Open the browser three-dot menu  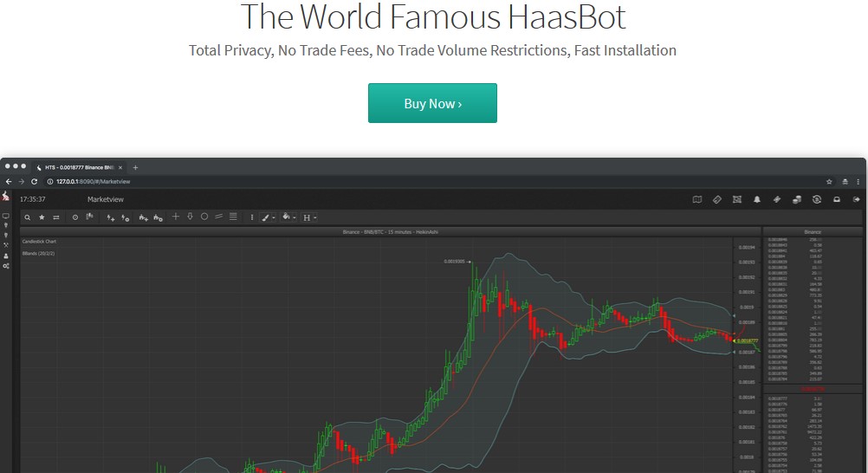(x=858, y=182)
